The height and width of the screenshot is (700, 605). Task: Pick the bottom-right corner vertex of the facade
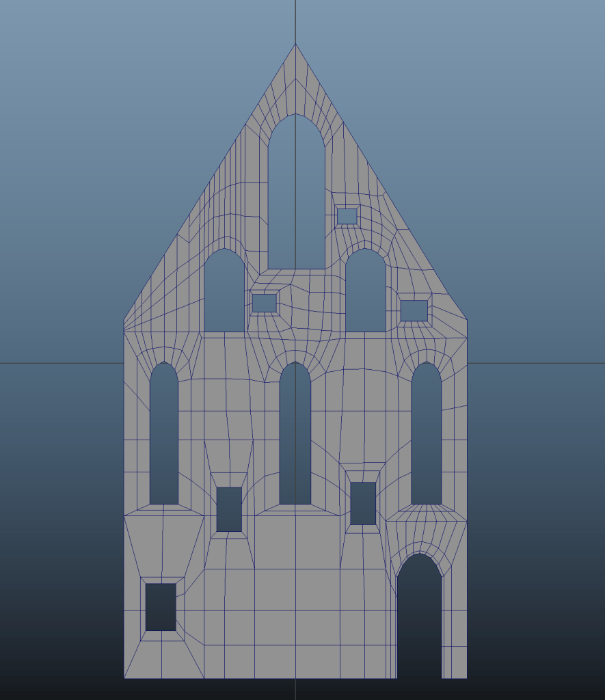[x=467, y=678]
